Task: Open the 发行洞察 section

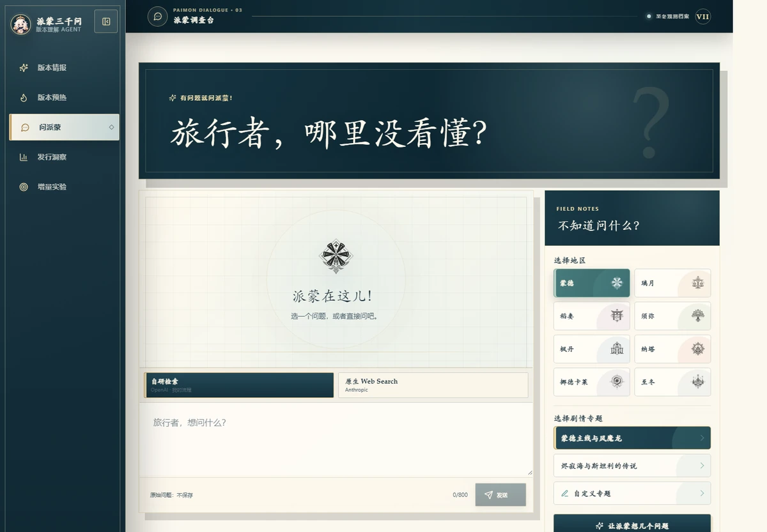Action: (64, 157)
